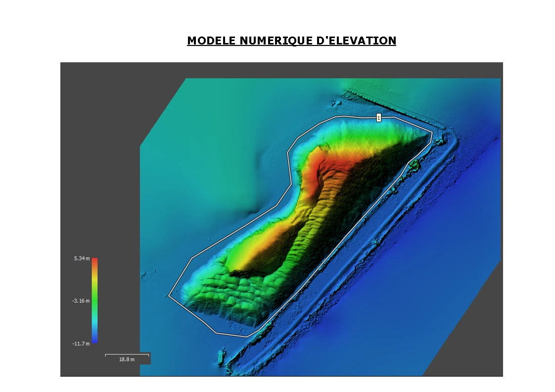Click the white scale bar line
The width and height of the screenshot is (555, 392).
[127, 354]
